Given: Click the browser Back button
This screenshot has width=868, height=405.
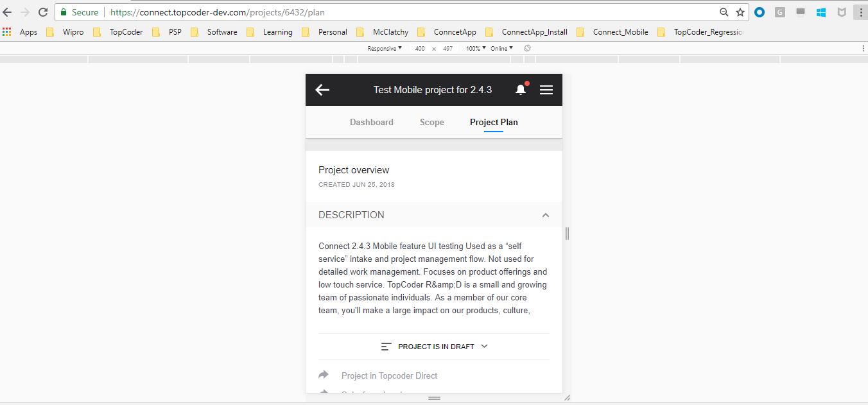Looking at the screenshot, I should [x=8, y=12].
